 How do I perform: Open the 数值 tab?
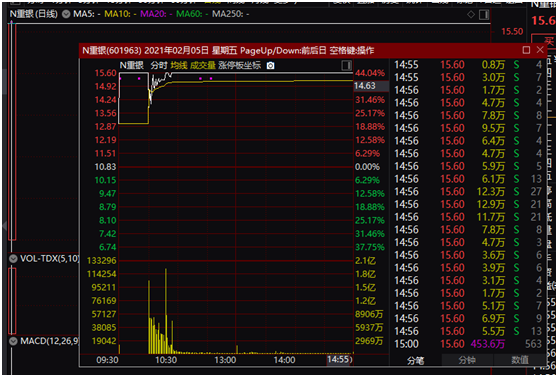pos(520,360)
